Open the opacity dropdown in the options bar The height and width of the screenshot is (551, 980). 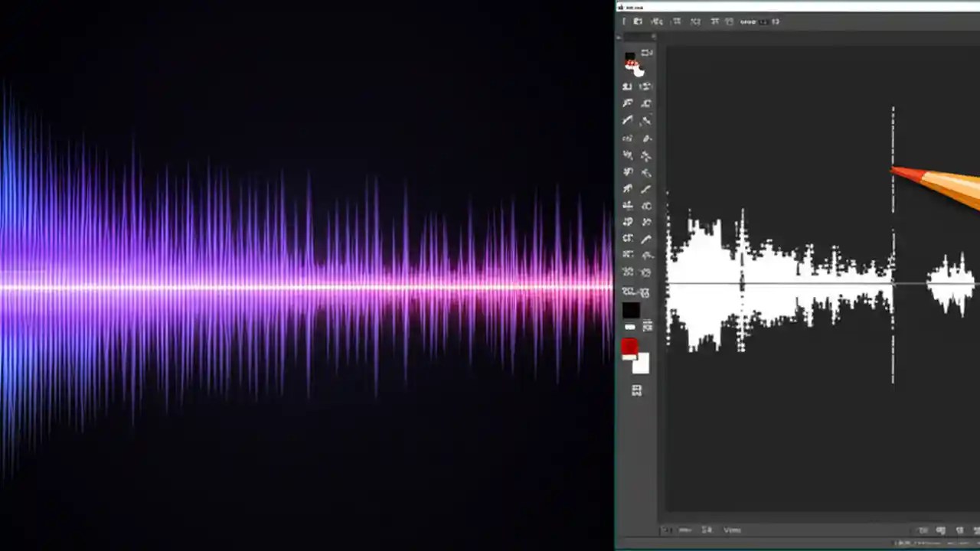pyautogui.click(x=762, y=21)
